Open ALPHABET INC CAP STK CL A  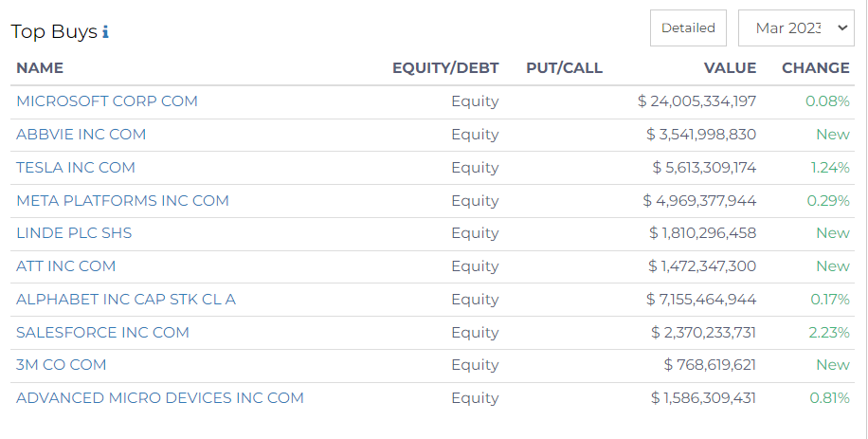point(126,300)
